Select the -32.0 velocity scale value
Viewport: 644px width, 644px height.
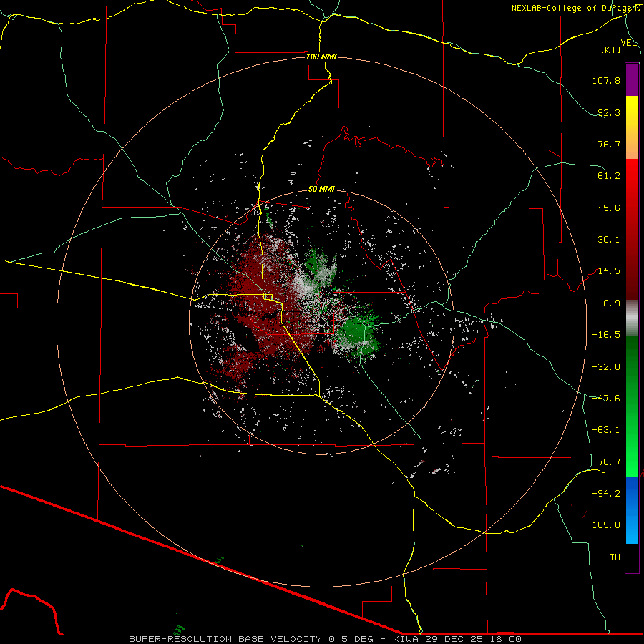(x=606, y=367)
